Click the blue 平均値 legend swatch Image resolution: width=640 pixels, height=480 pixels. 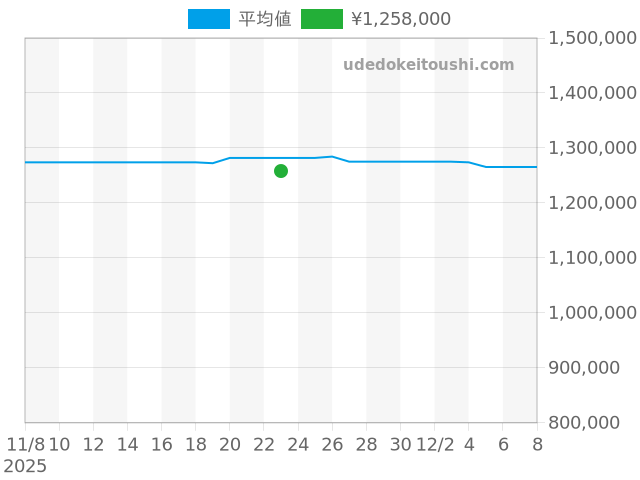point(209,19)
